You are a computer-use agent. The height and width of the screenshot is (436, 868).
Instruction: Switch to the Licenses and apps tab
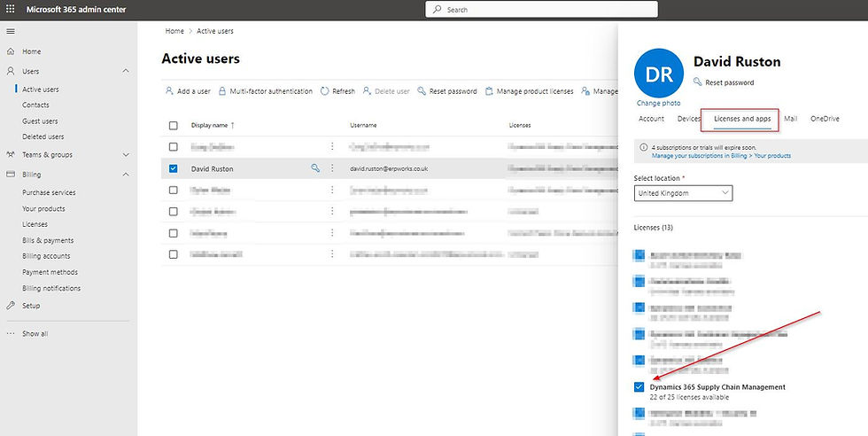742,119
